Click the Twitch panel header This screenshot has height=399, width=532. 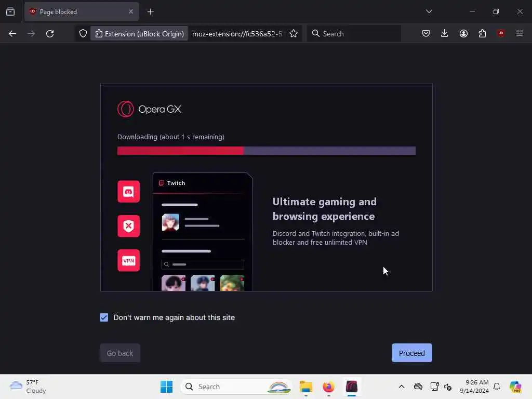[203, 183]
